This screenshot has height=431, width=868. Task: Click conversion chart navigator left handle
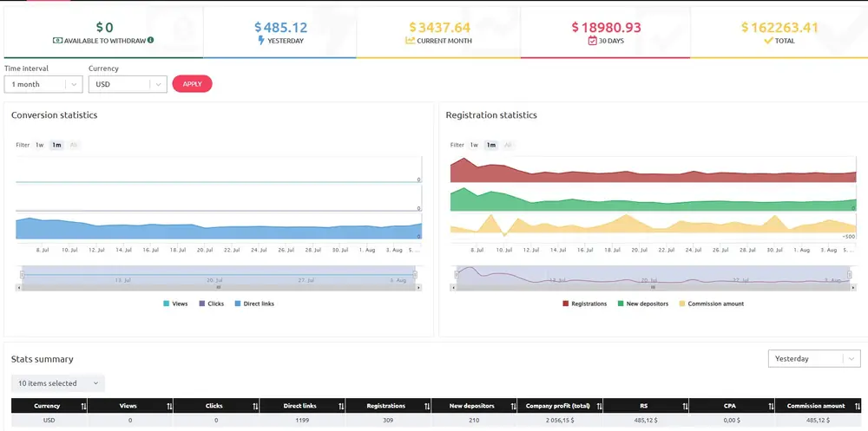[23, 274]
